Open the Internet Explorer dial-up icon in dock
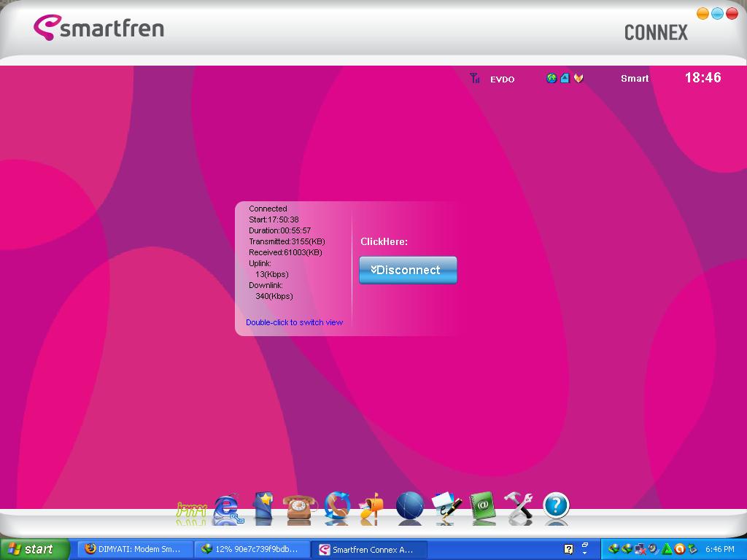The height and width of the screenshot is (560, 747). coord(228,510)
